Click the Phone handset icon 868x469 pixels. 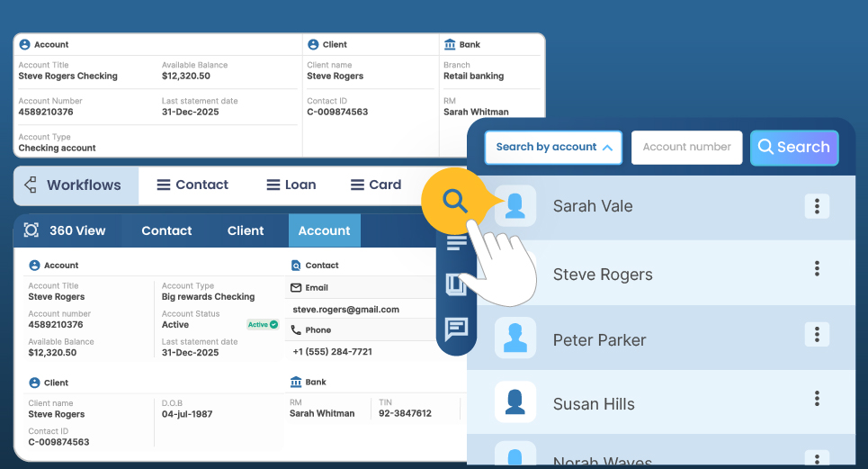[x=296, y=329]
